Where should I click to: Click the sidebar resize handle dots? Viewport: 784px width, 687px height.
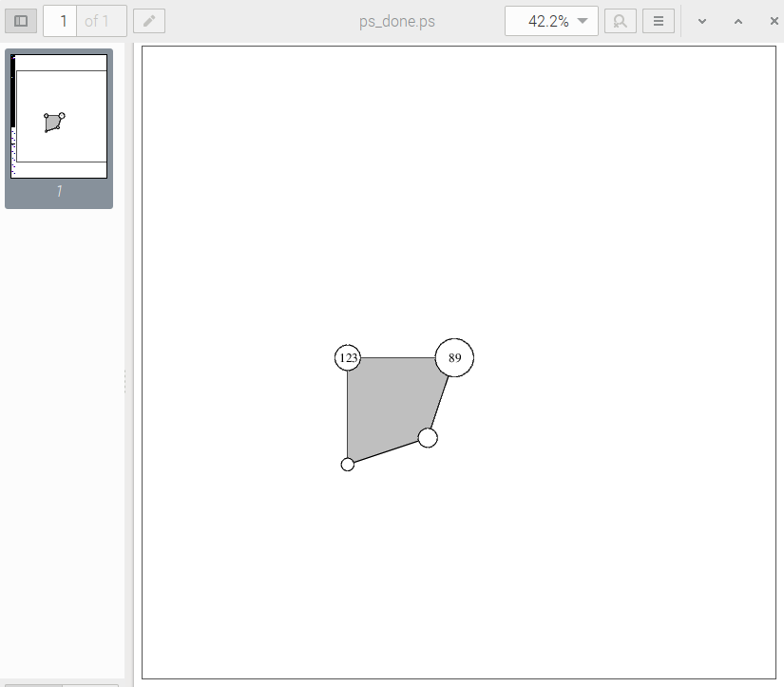124,381
